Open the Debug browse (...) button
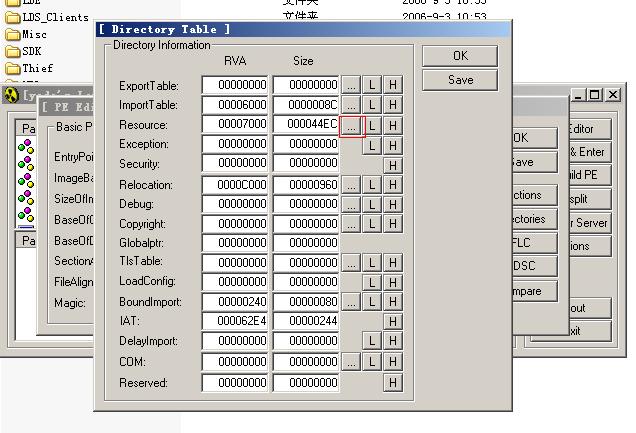The height and width of the screenshot is (433, 636). pos(351,204)
